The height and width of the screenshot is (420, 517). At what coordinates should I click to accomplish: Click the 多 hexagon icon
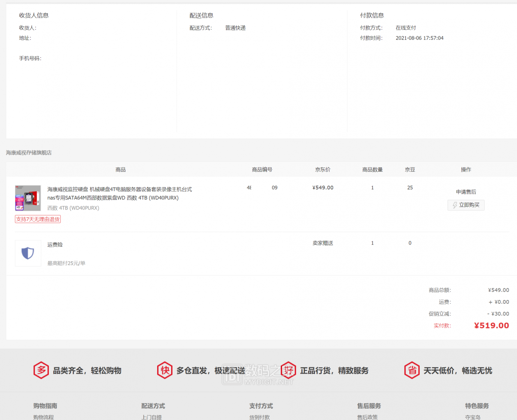41,370
